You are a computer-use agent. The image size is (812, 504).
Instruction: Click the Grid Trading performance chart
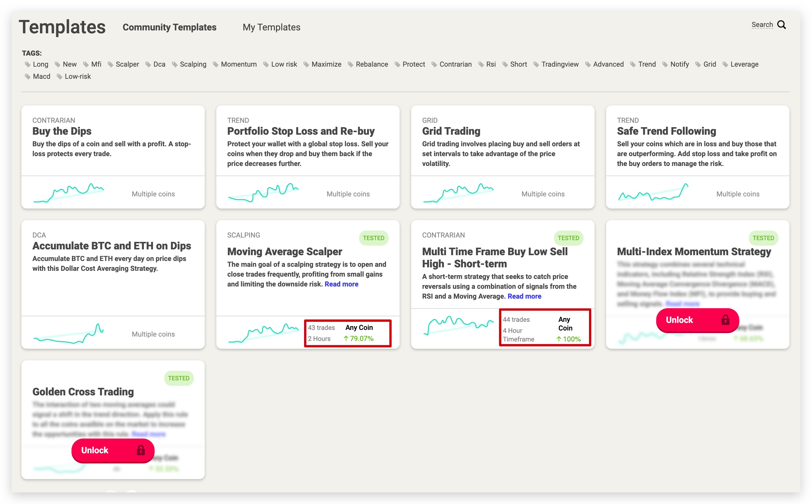click(458, 193)
